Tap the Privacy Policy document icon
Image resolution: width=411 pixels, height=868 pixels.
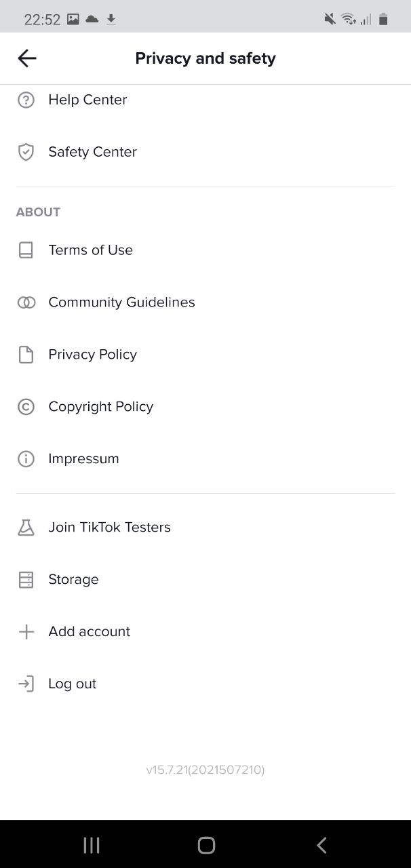tap(26, 355)
